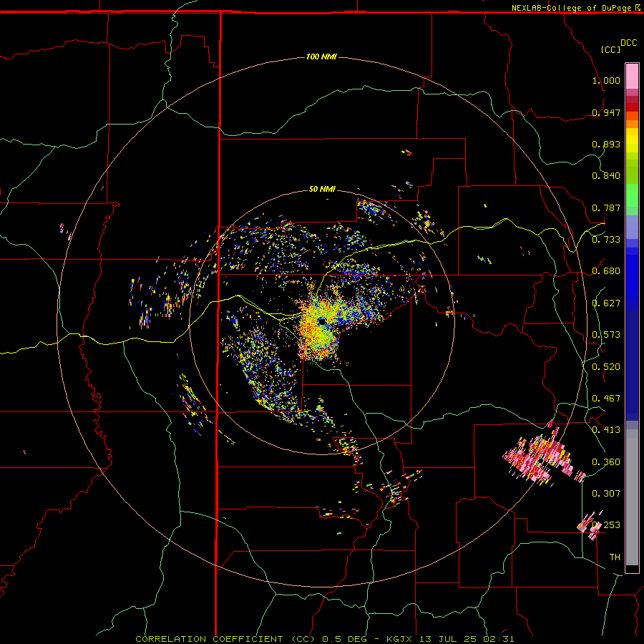The width and height of the screenshot is (644, 644).
Task: Click the DCC label above color bar
Action: 628,43
